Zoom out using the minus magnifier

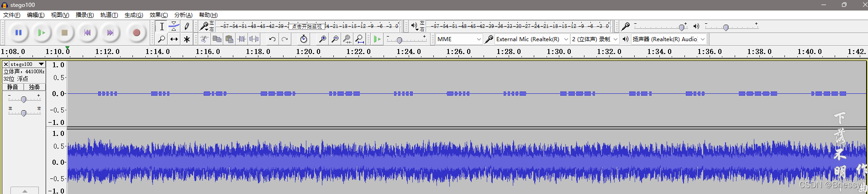(335, 39)
